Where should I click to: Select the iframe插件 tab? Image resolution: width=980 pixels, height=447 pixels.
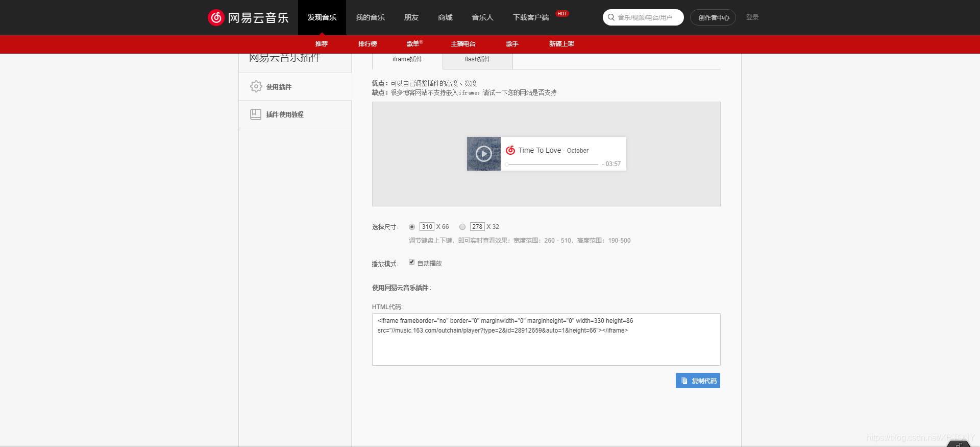407,60
